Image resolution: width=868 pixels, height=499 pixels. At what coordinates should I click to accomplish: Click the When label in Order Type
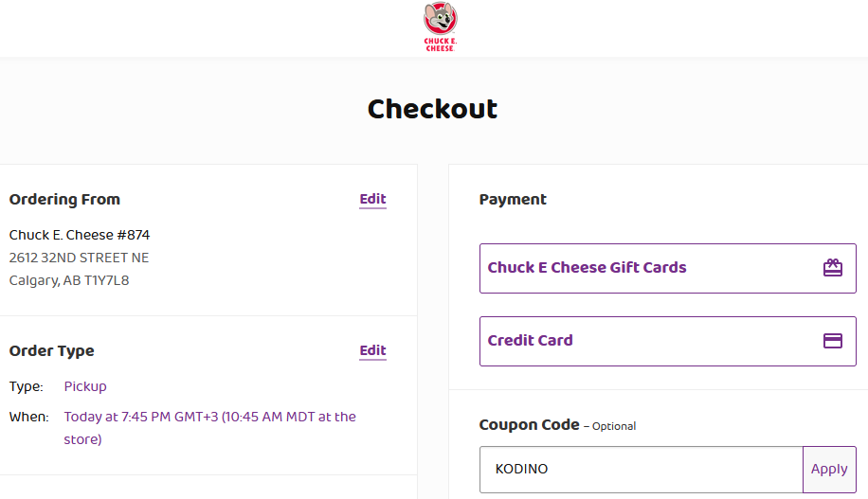(x=28, y=417)
